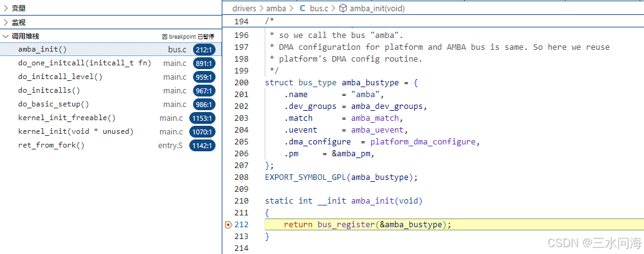Click main.c beside do_basic_setup()
The height and width of the screenshot is (254, 644).
click(x=174, y=104)
